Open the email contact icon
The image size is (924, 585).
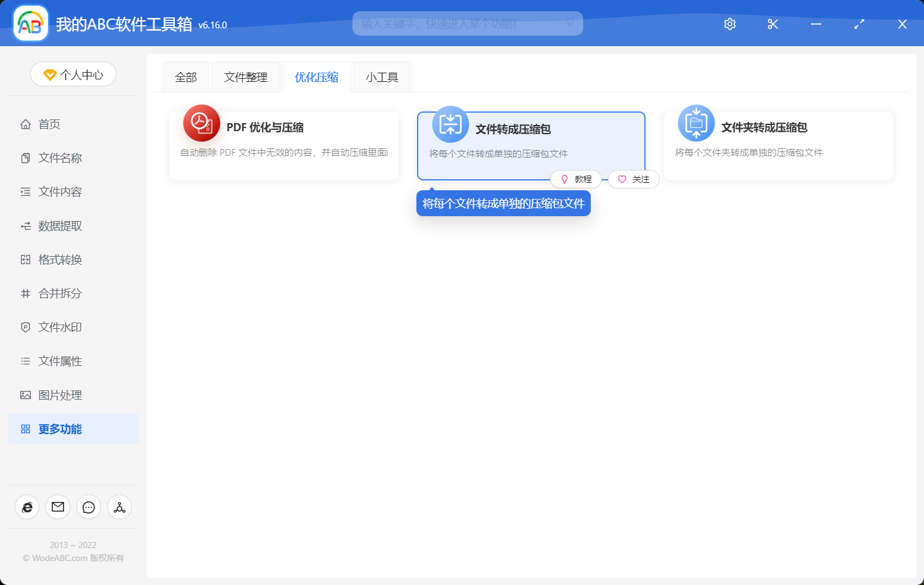click(57, 507)
